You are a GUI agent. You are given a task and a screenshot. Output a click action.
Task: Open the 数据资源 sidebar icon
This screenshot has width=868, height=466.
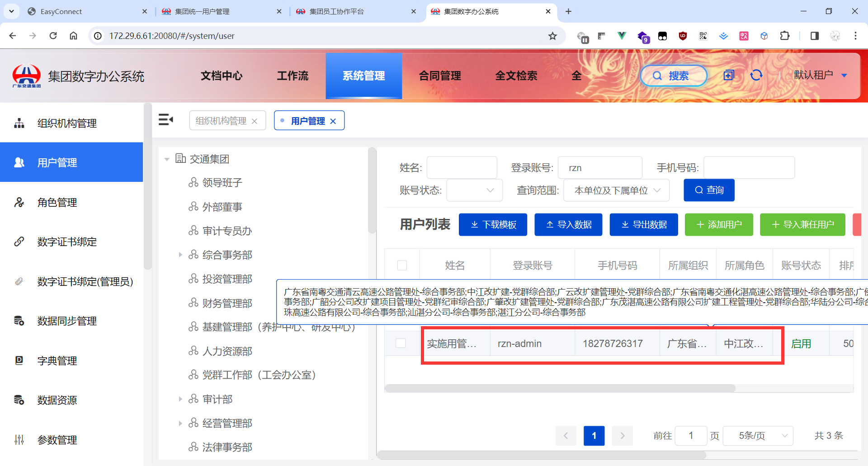click(x=19, y=400)
